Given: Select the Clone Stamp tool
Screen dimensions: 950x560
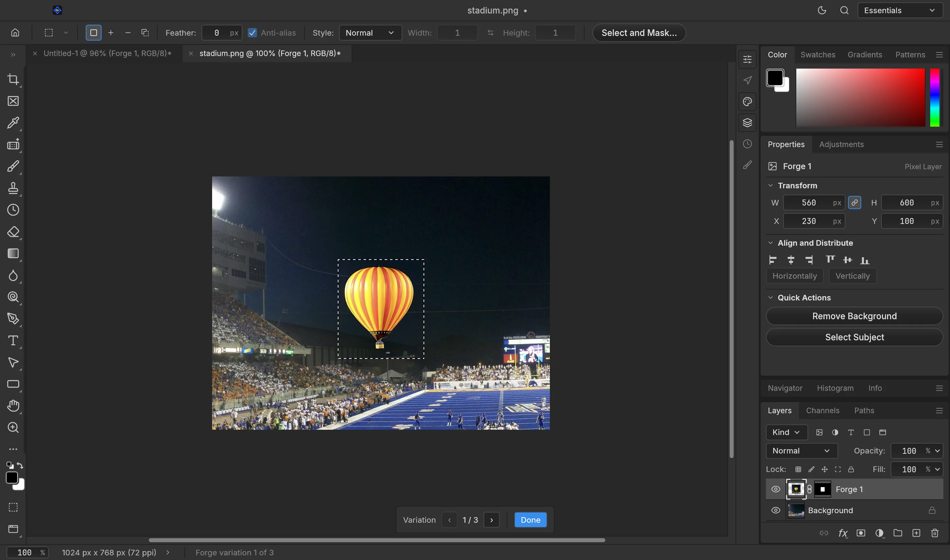Looking at the screenshot, I should point(13,188).
